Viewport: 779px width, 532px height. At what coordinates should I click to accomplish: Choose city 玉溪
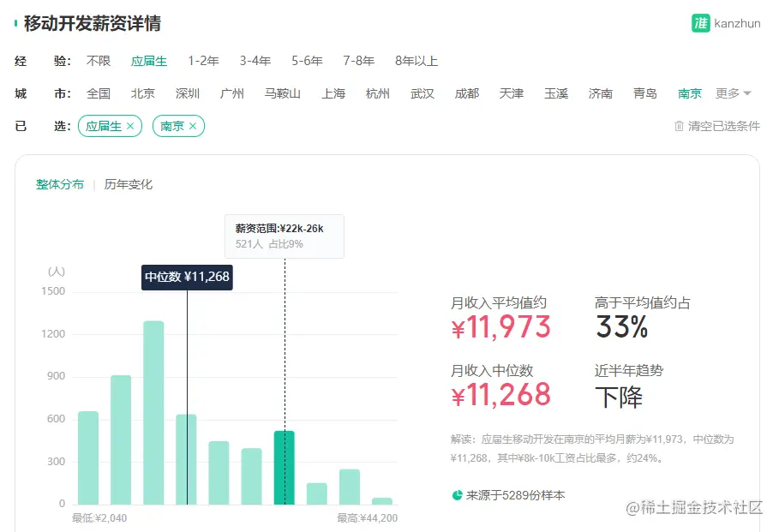tap(556, 93)
